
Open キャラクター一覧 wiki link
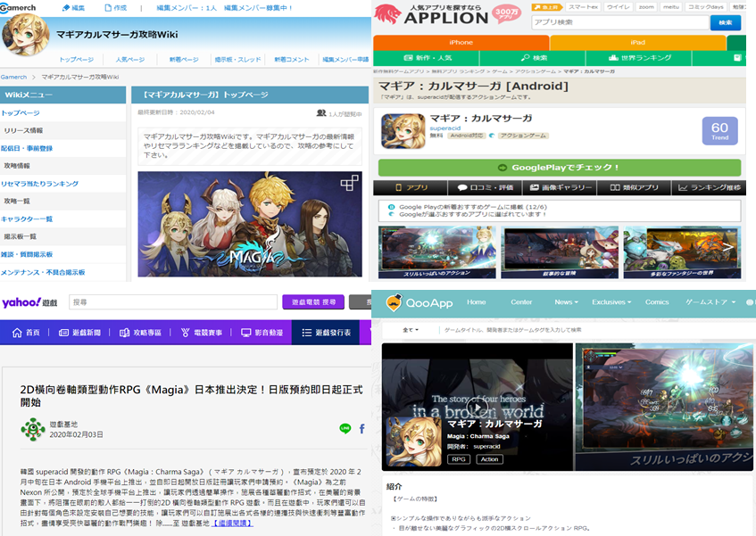tap(27, 219)
